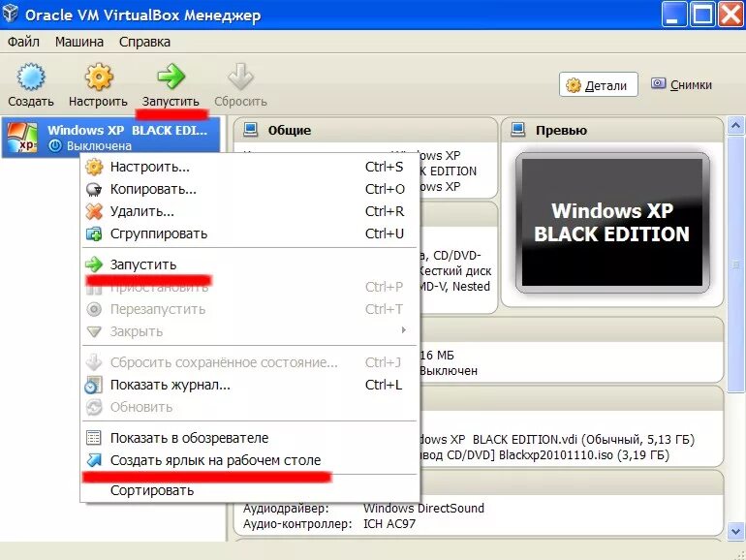Click the group icon beside Сгруппировать

click(94, 234)
